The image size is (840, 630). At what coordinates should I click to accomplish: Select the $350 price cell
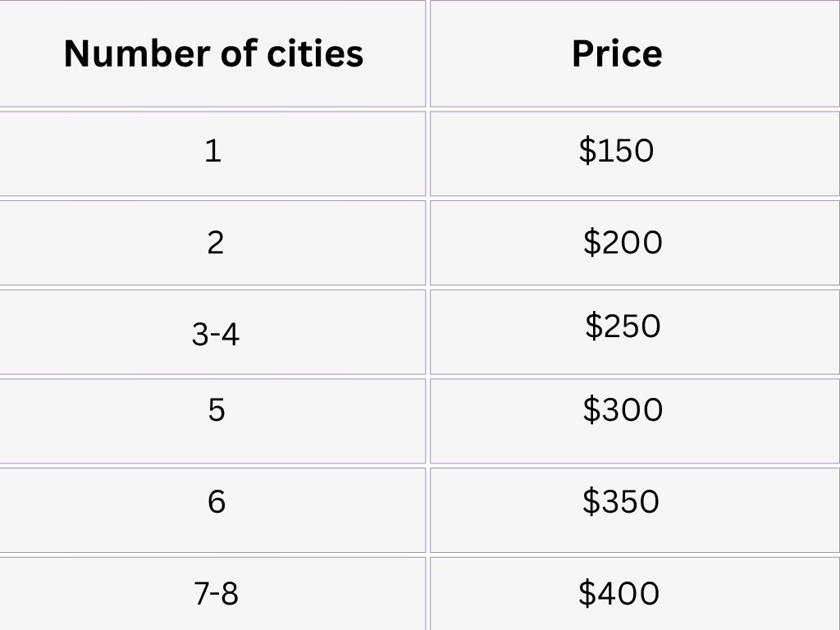(x=620, y=501)
